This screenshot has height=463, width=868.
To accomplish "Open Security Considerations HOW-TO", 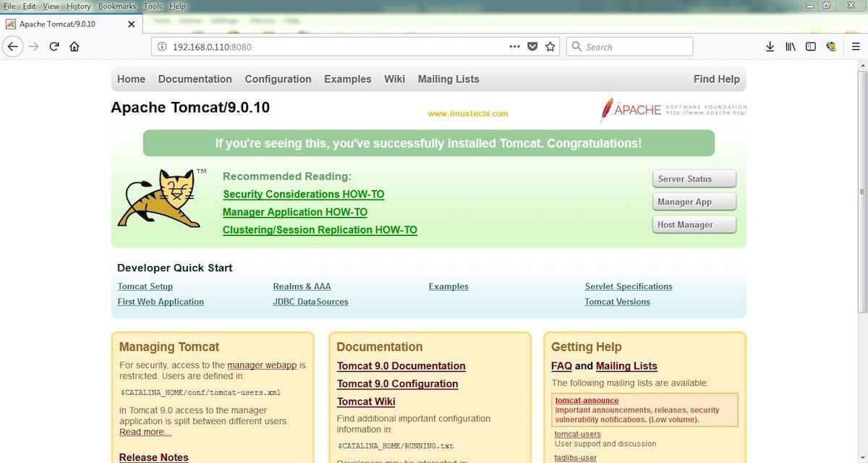I will (x=304, y=194).
